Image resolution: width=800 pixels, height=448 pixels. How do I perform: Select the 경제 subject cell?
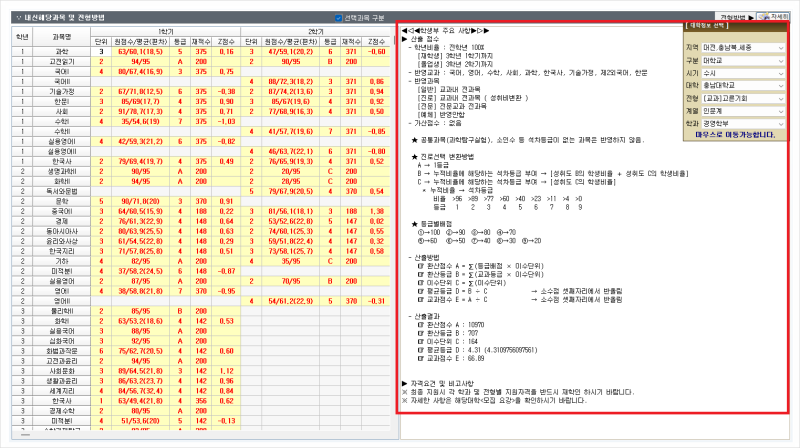62,221
